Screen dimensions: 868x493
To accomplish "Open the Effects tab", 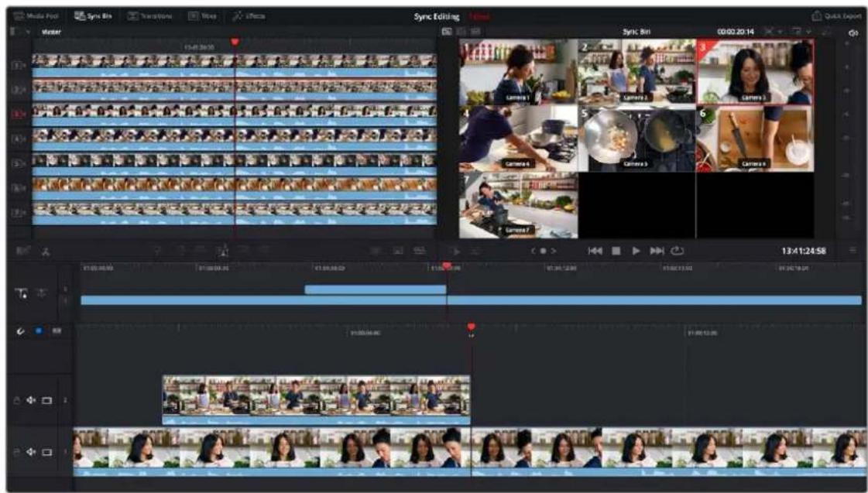I will 249,16.
